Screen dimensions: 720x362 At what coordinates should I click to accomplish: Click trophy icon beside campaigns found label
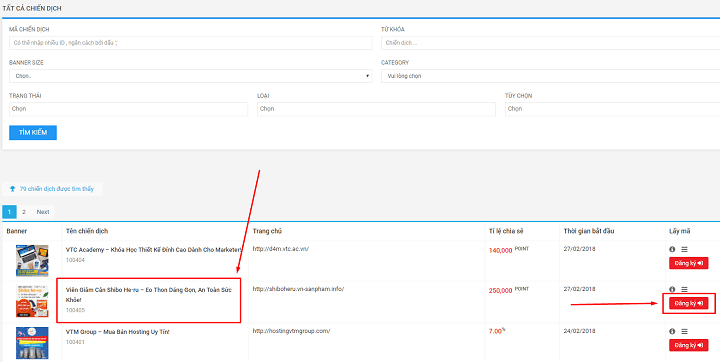(12, 189)
